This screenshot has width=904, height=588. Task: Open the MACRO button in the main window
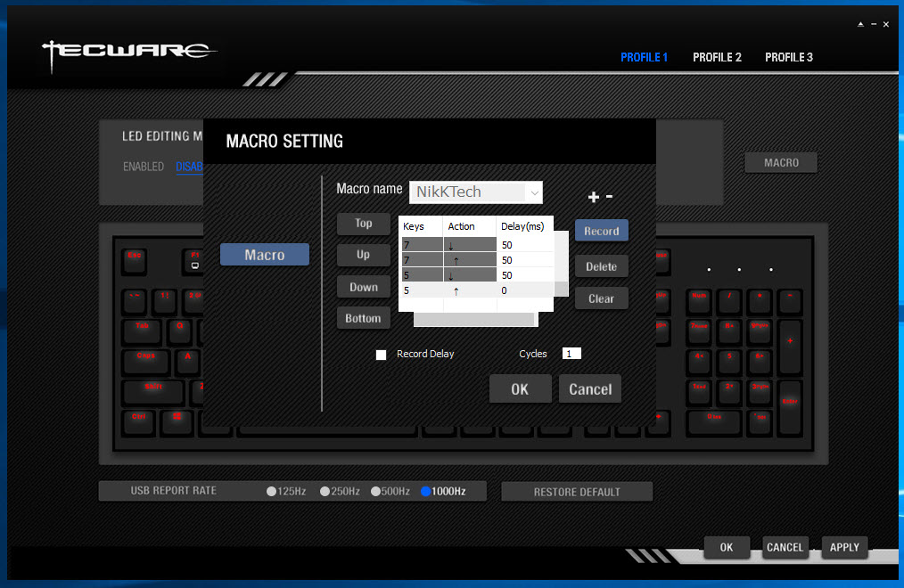pyautogui.click(x=781, y=162)
